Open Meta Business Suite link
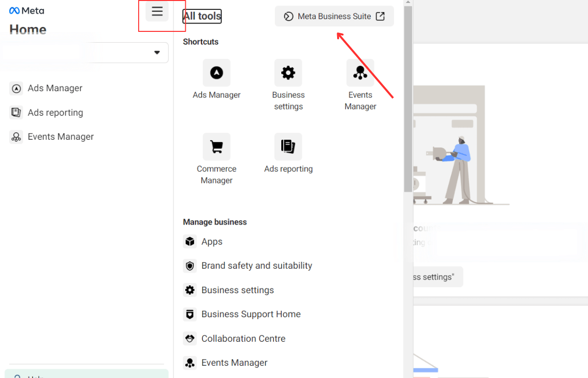Image resolution: width=588 pixels, height=378 pixels. [334, 16]
